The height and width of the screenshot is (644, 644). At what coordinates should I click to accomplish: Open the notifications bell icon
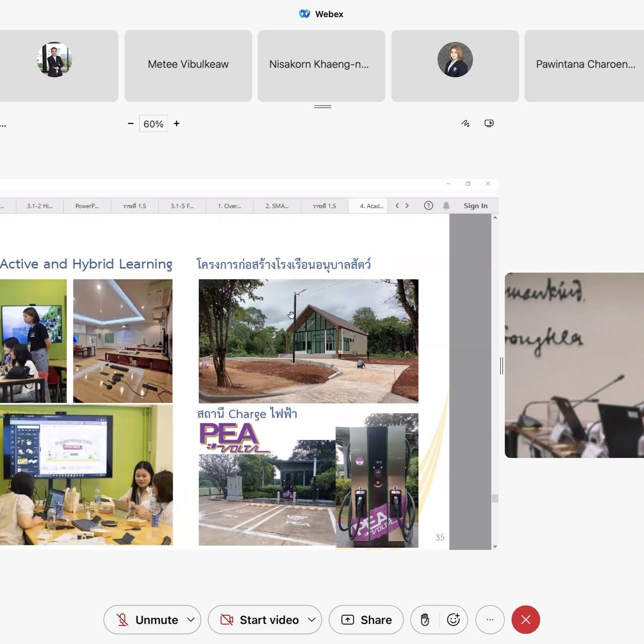click(x=446, y=206)
